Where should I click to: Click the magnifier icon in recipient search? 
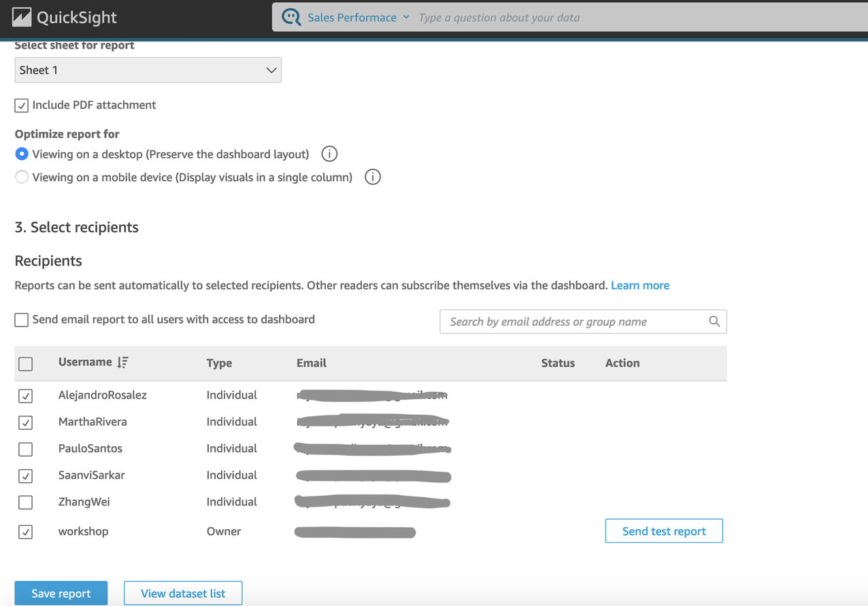714,321
